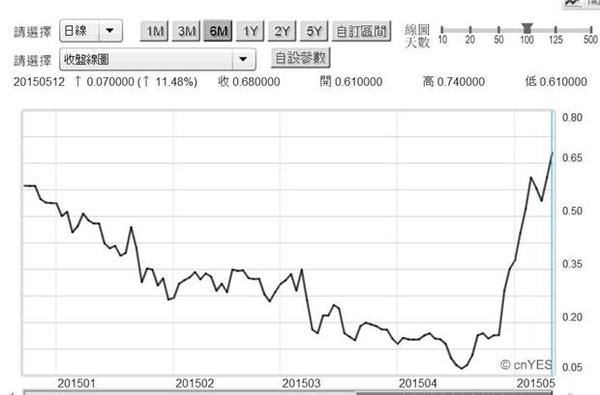The image size is (600, 395).
Task: Switch chart to 2Y range
Action: tap(282, 31)
